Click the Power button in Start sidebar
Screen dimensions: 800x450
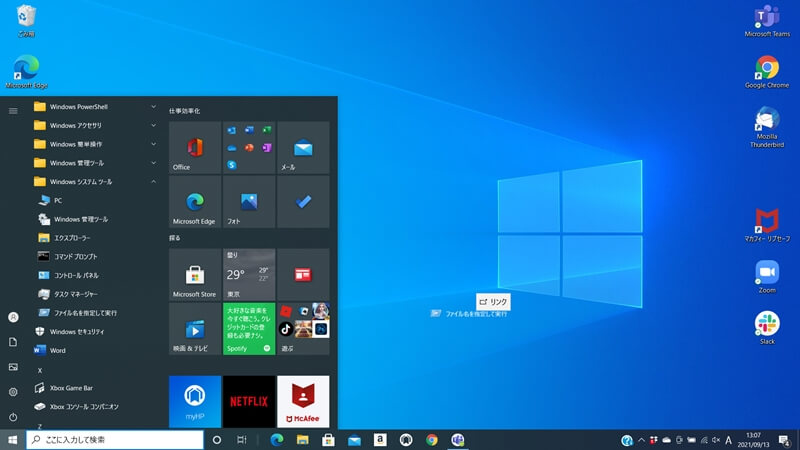point(13,417)
